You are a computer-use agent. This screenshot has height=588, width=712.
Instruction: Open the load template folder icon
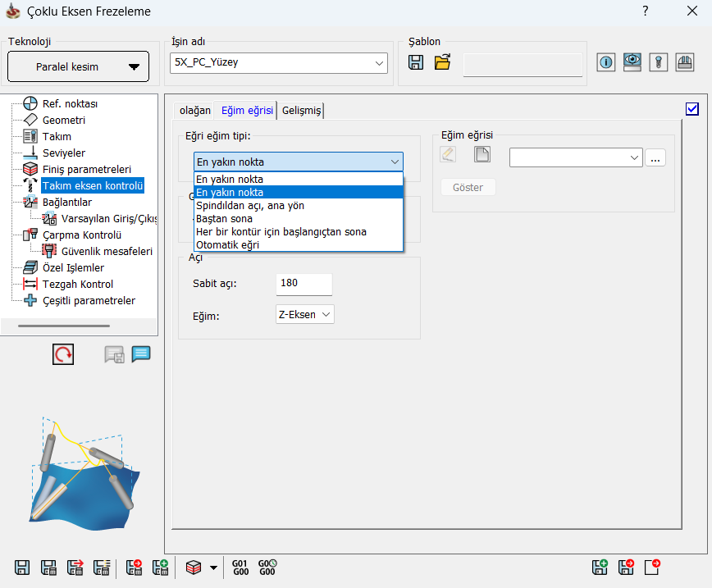coord(443,63)
